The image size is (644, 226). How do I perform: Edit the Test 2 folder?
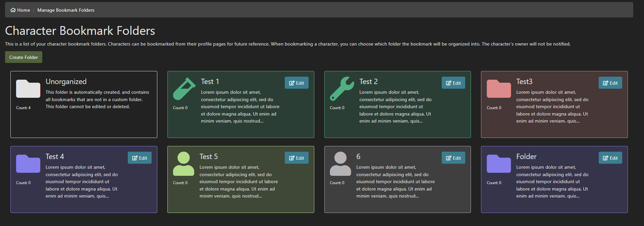coord(453,83)
